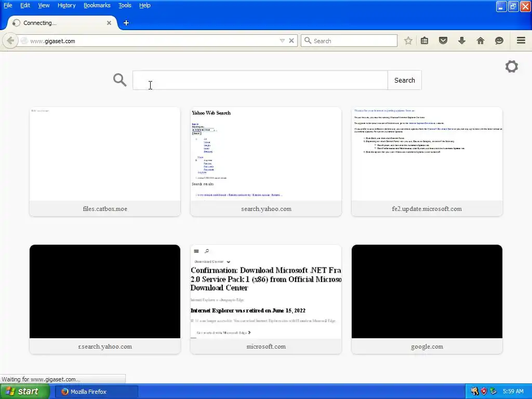The height and width of the screenshot is (399, 532).
Task: Select Mozilla Firefox taskbar button
Action: click(x=96, y=392)
